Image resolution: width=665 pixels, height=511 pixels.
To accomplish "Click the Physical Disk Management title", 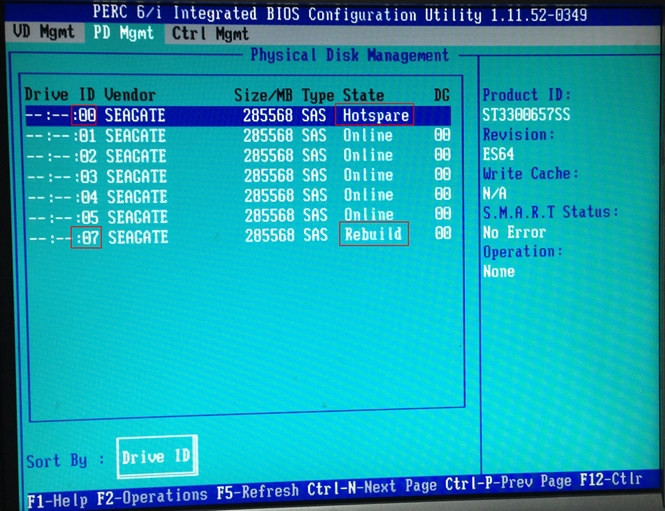I will tap(349, 55).
